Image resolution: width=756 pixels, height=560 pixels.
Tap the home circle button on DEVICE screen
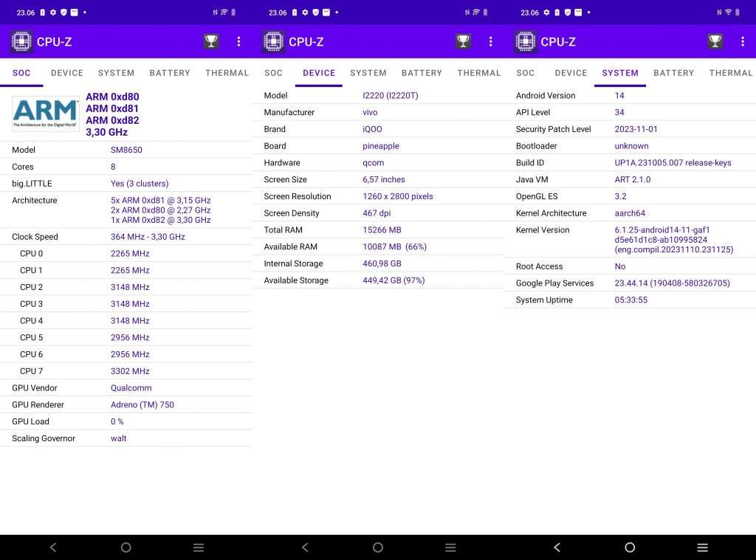378,547
